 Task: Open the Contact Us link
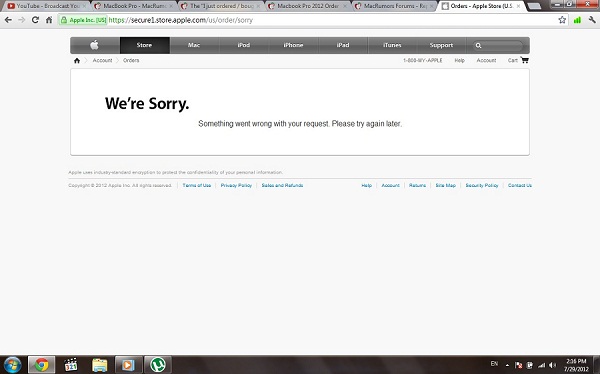point(520,185)
